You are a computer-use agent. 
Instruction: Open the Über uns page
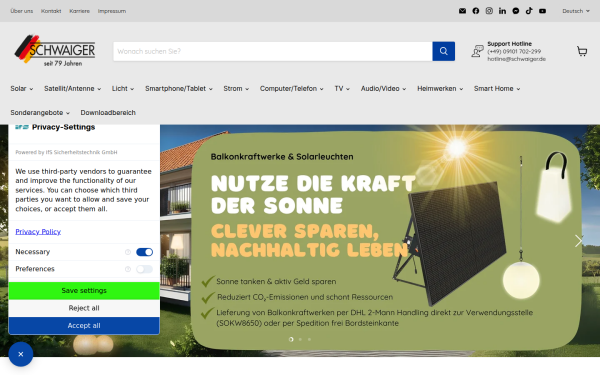point(21,11)
